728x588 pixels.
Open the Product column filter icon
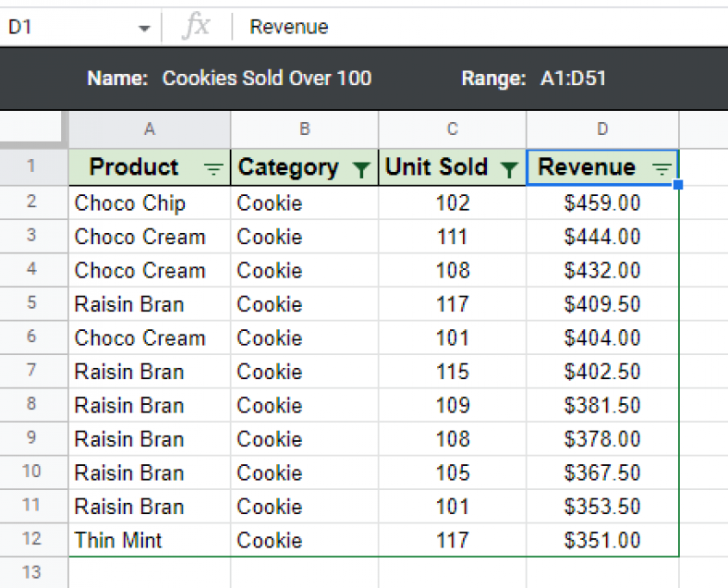213,168
